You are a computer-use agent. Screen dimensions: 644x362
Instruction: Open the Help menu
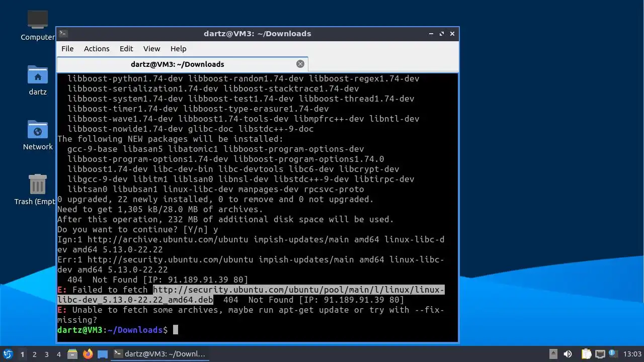click(178, 49)
